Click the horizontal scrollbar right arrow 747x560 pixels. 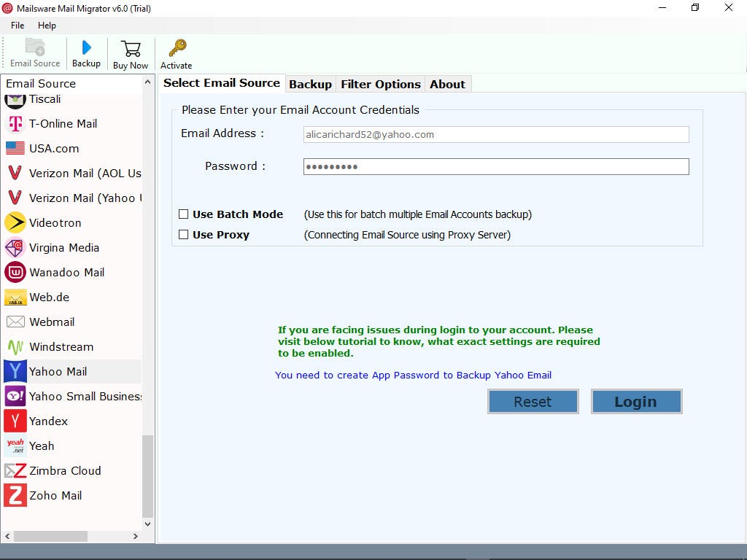click(135, 536)
